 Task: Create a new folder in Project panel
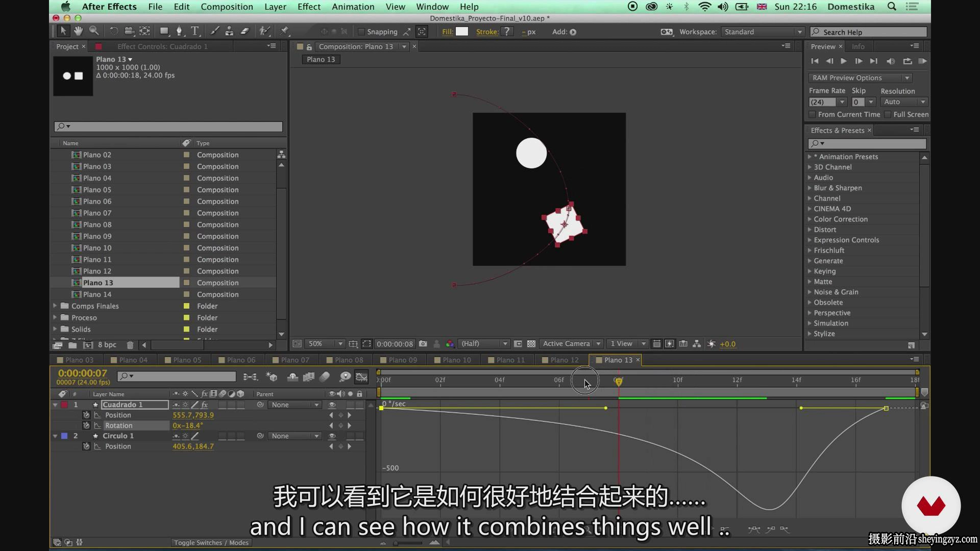(72, 345)
